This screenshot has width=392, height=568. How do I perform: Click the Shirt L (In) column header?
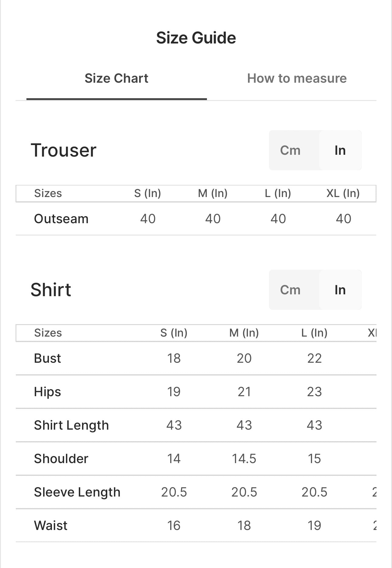tap(314, 333)
